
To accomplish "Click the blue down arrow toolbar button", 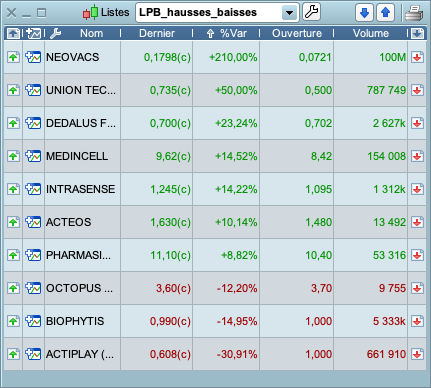I will click(x=364, y=13).
